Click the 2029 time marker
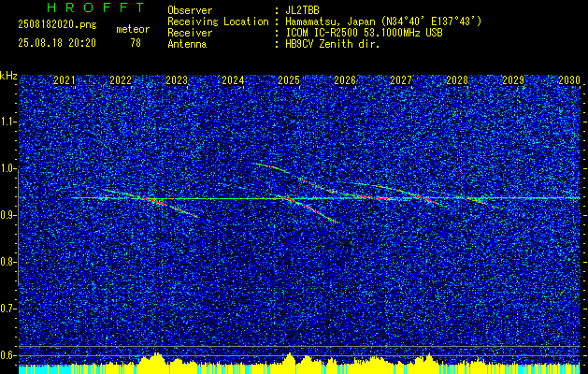 (513, 80)
